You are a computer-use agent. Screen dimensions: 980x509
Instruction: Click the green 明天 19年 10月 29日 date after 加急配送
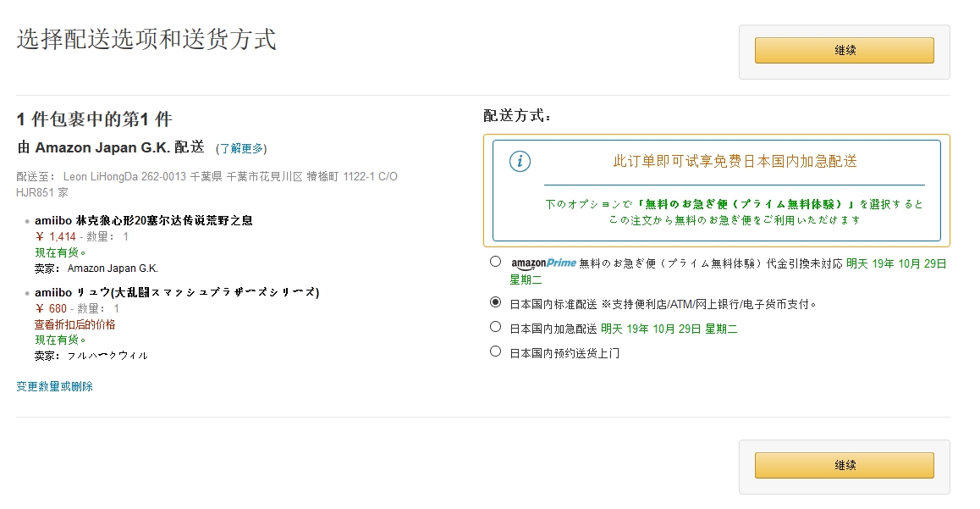(669, 329)
